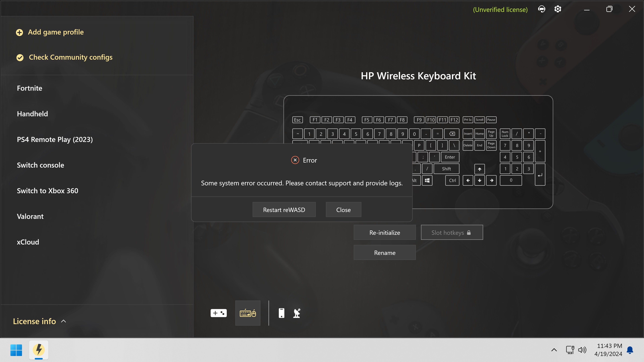The width and height of the screenshot is (644, 362).
Task: Click the plus icon for Add game profile
Action: pyautogui.click(x=19, y=33)
